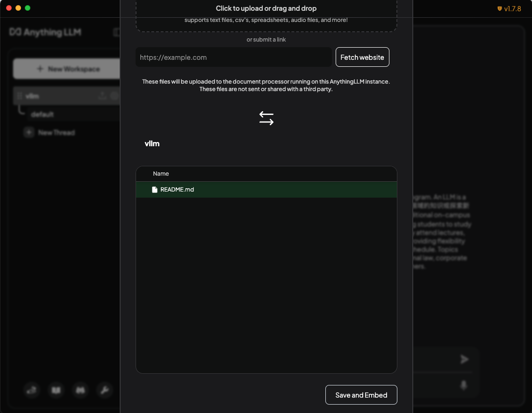Click the transfer arrows icon above vllm

266,118
